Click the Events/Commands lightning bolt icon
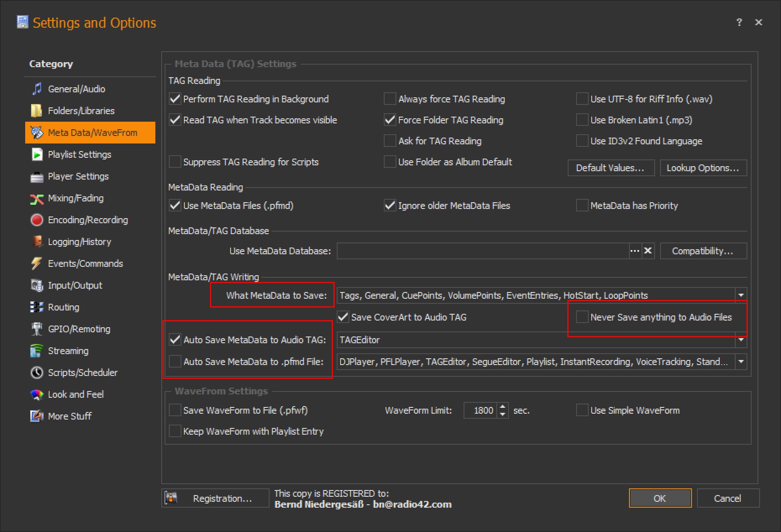 [37, 263]
